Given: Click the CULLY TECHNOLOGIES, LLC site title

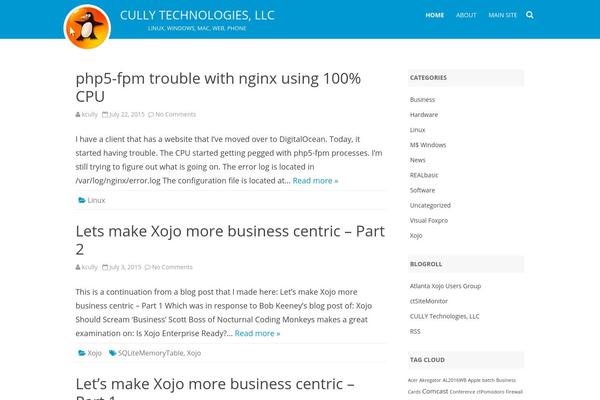Looking at the screenshot, I should [x=197, y=15].
